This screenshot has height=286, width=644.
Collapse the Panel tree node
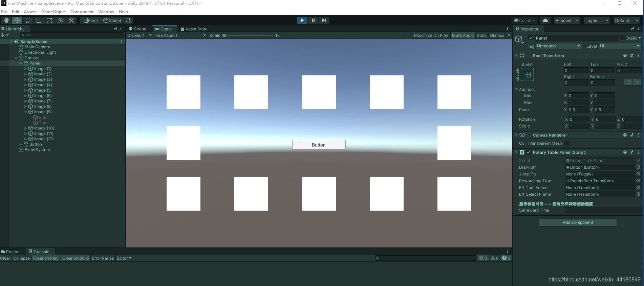click(21, 63)
